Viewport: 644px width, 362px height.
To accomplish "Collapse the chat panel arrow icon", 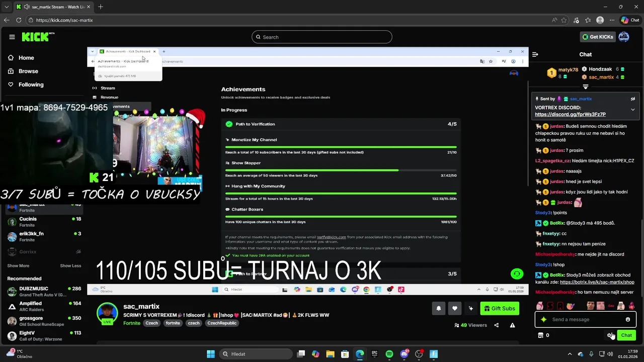I will pyautogui.click(x=535, y=54).
